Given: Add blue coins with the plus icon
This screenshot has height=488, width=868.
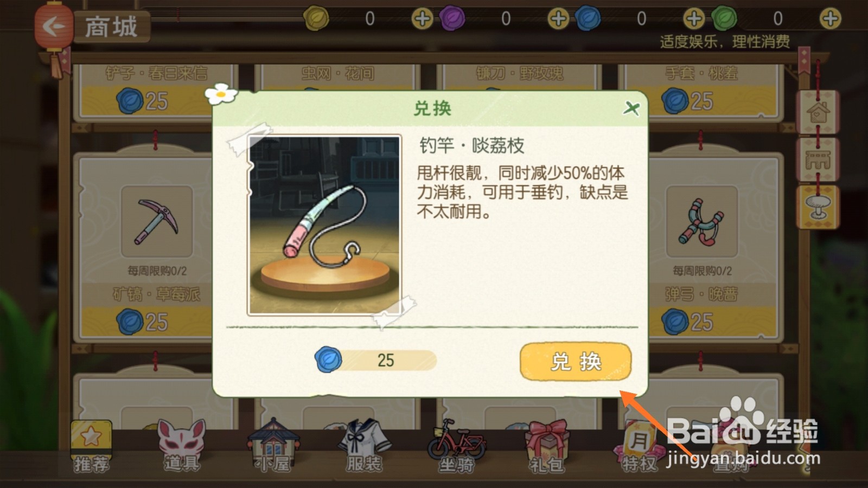Looking at the screenshot, I should [693, 19].
